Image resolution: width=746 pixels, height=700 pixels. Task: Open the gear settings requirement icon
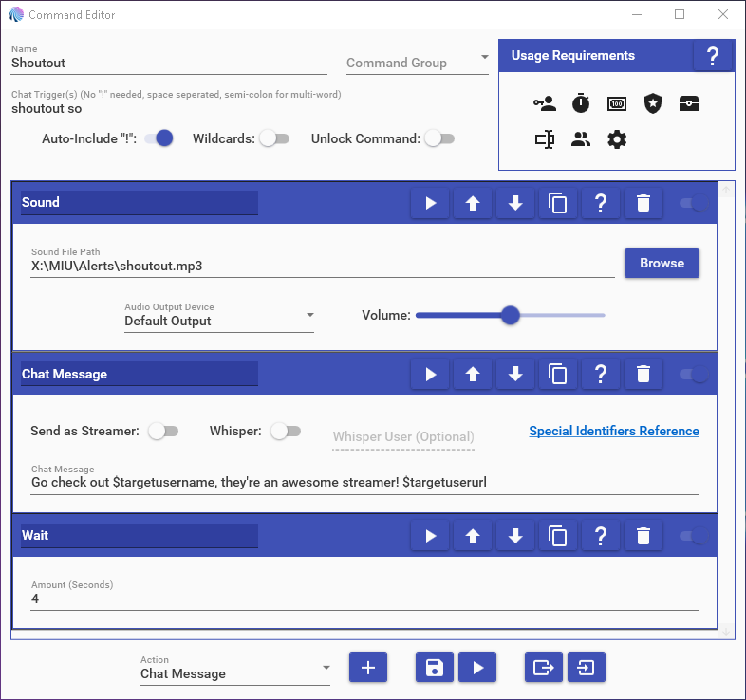coord(617,140)
